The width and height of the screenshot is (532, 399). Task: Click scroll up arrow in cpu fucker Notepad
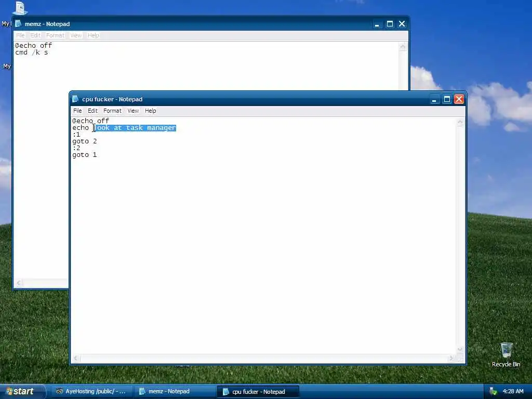click(x=460, y=122)
